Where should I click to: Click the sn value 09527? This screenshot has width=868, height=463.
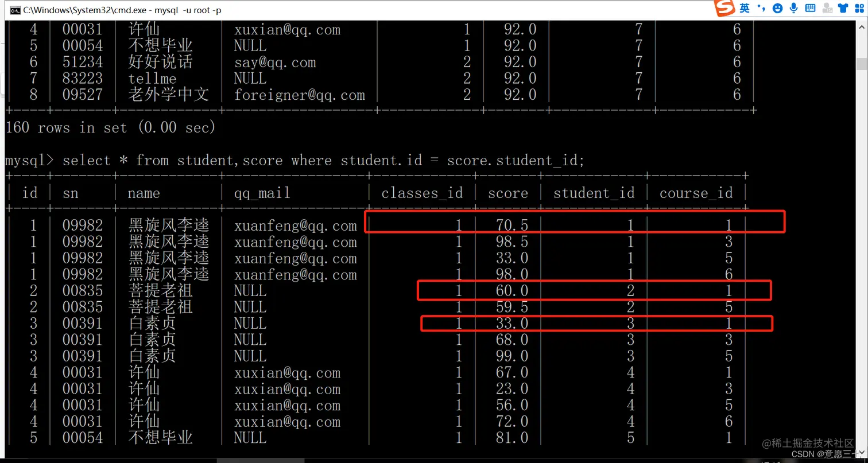(x=83, y=95)
